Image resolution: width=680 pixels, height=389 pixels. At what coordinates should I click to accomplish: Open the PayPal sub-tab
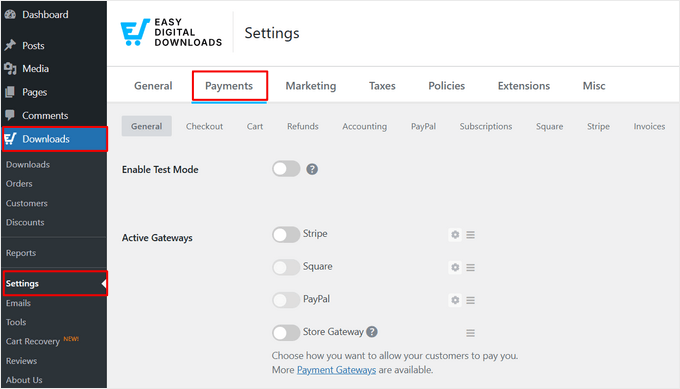[x=423, y=126]
